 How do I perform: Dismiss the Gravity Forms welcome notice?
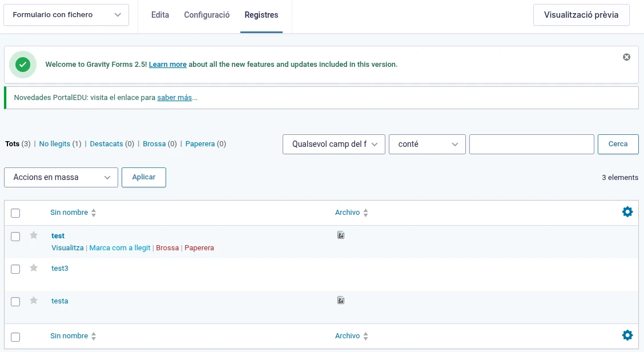(627, 57)
